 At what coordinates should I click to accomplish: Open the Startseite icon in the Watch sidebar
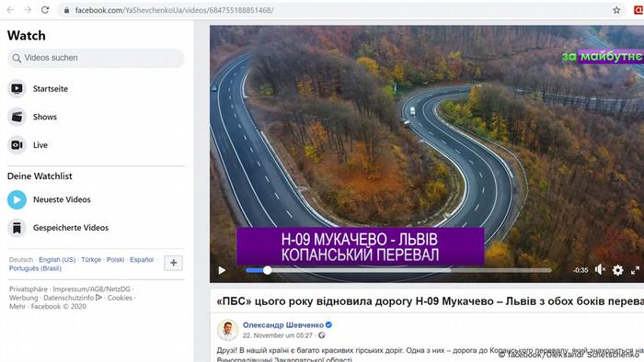(x=17, y=88)
